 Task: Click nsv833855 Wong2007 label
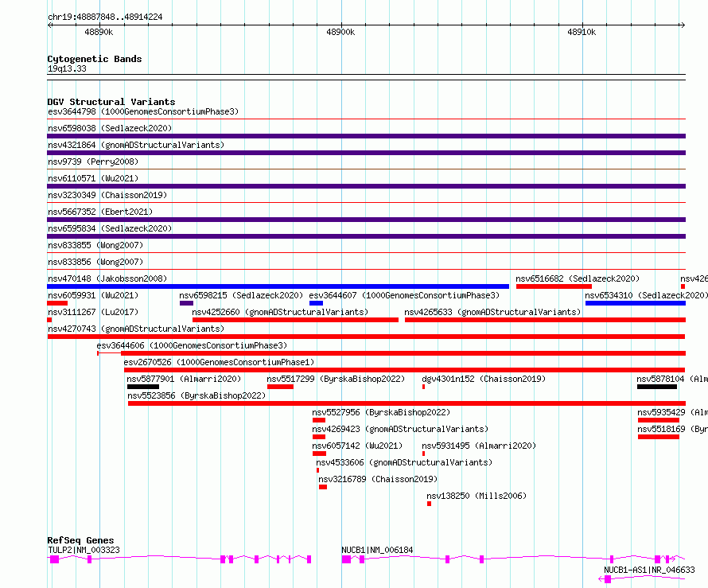95,245
